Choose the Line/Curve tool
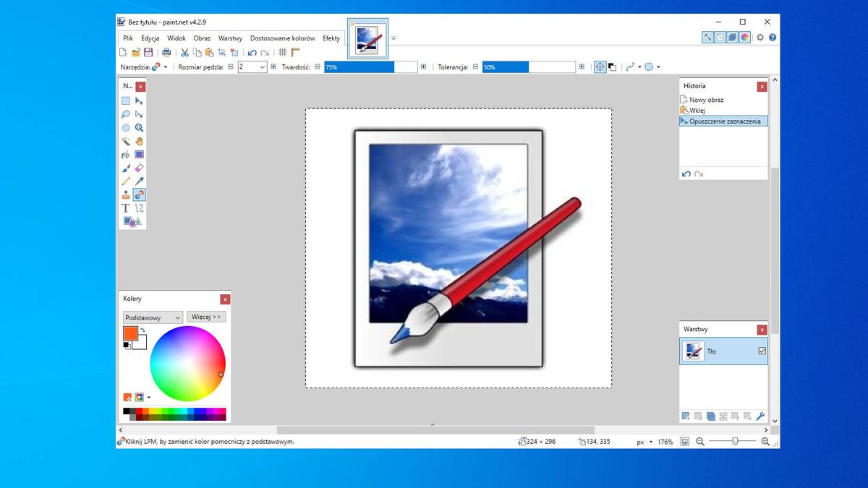Screen dimensions: 868x488 click(x=140, y=208)
